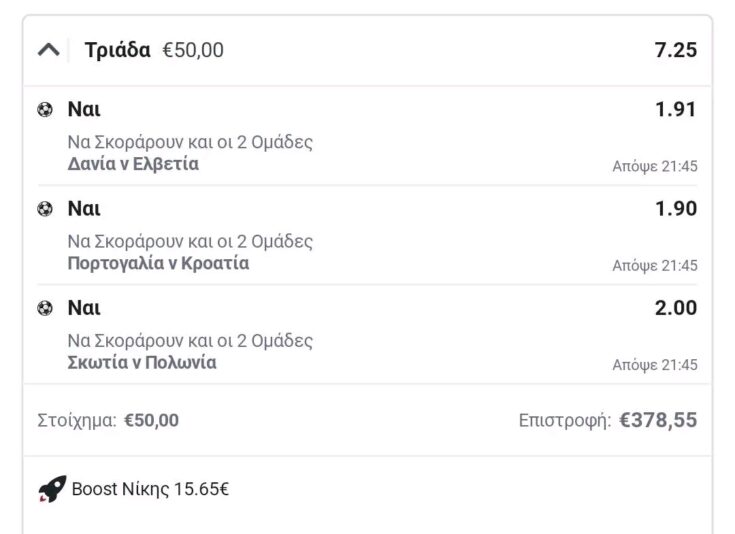Click Απόψε 21:45 time for Σκωτία match
This screenshot has width=735, height=534.
654,365
